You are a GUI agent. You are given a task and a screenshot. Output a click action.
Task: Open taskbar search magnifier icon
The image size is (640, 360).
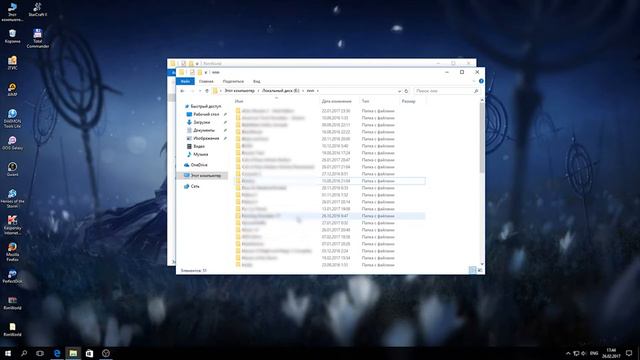point(24,353)
